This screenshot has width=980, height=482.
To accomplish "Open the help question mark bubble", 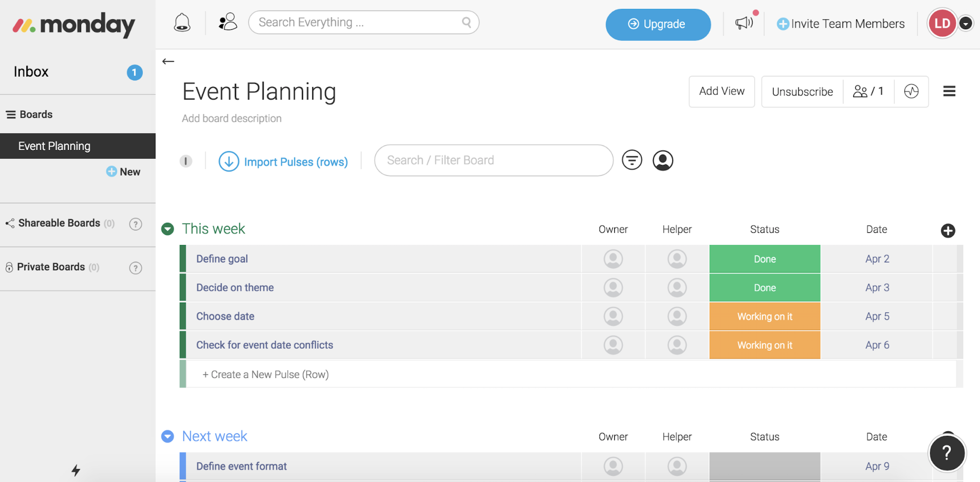I will click(947, 452).
